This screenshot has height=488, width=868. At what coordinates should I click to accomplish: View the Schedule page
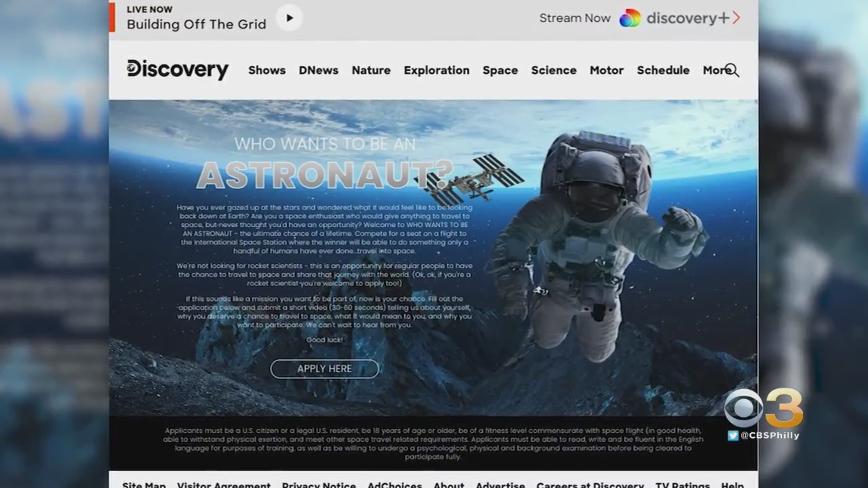pos(663,70)
